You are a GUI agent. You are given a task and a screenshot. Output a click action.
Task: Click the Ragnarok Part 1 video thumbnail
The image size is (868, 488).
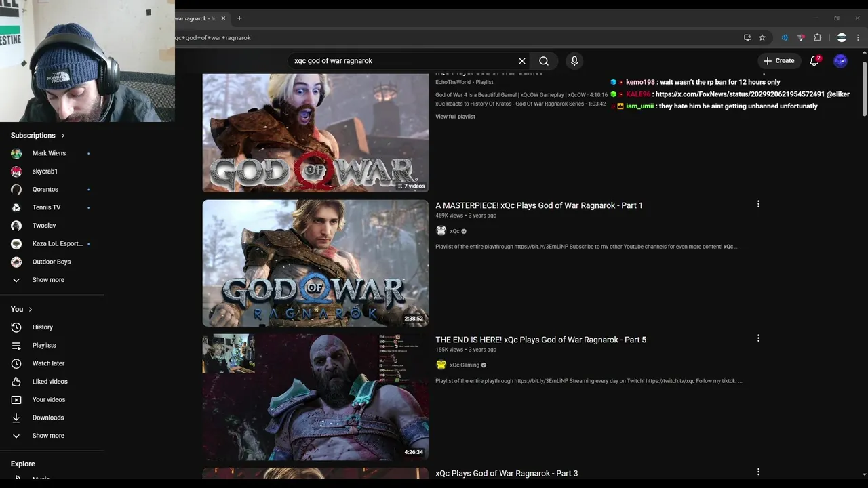coord(315,263)
